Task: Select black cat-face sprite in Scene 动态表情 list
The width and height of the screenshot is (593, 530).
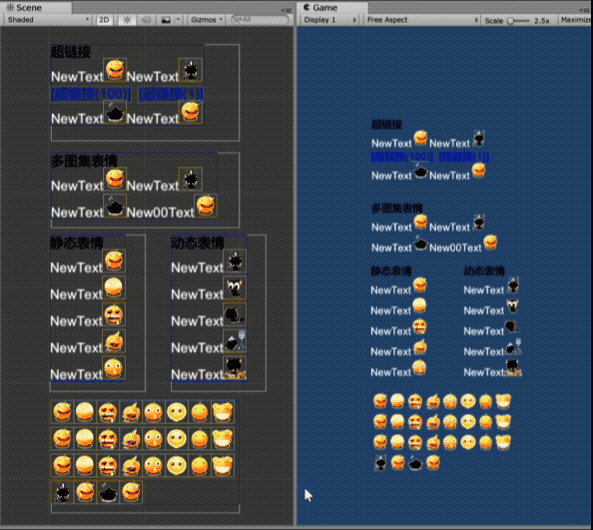Action: [x=235, y=287]
